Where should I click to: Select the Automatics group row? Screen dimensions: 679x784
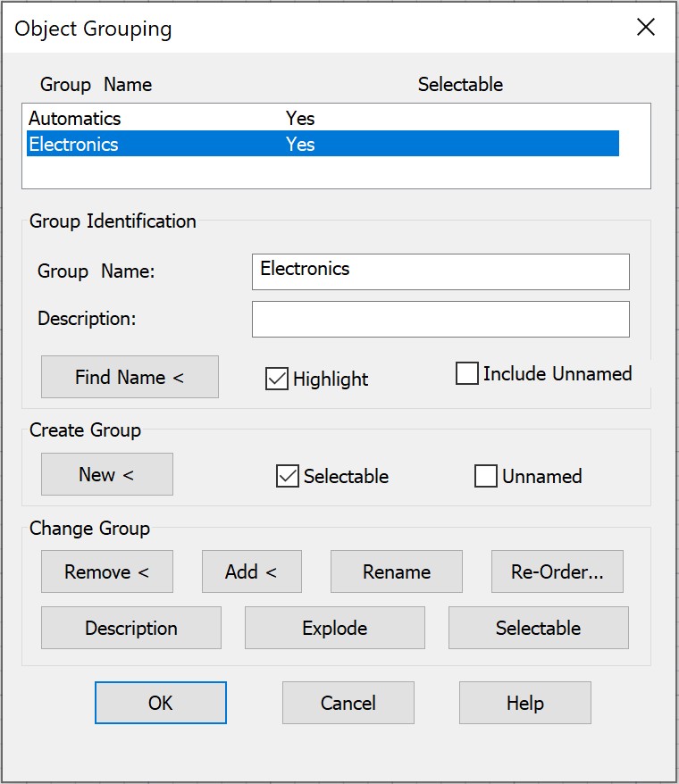(75, 118)
